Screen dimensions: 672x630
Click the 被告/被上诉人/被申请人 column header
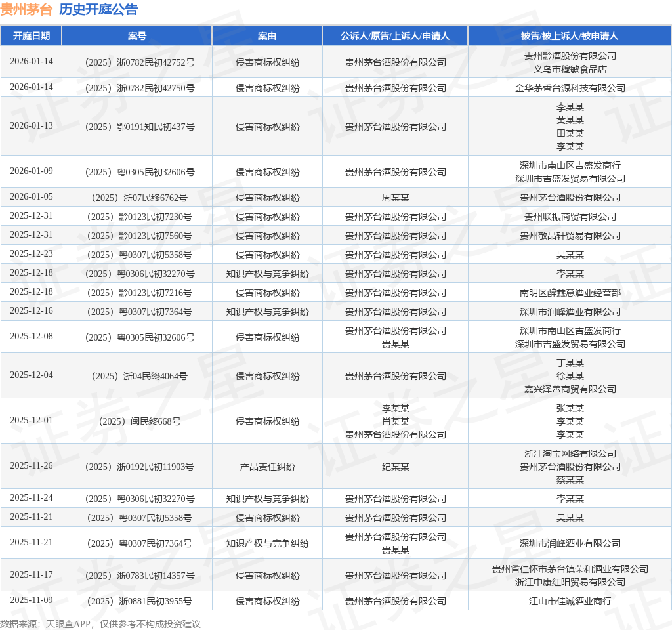(x=570, y=36)
